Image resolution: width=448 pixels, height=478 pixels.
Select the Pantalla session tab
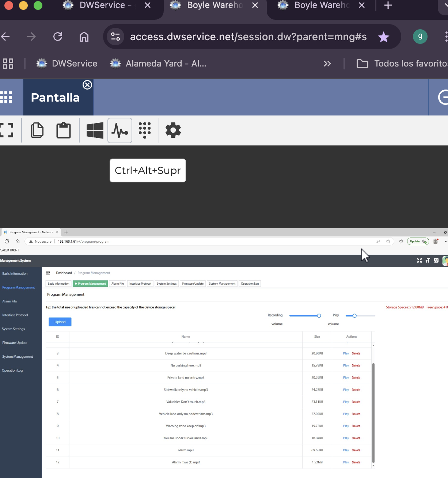coord(55,98)
